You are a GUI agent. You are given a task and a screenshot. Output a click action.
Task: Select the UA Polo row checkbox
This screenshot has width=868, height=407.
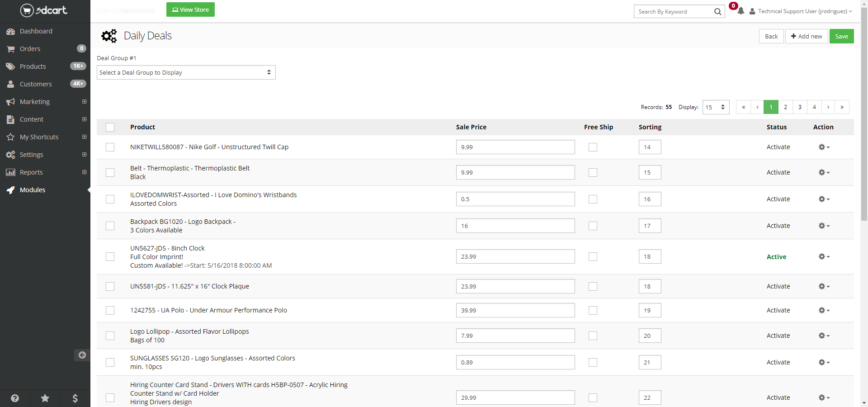(x=110, y=310)
